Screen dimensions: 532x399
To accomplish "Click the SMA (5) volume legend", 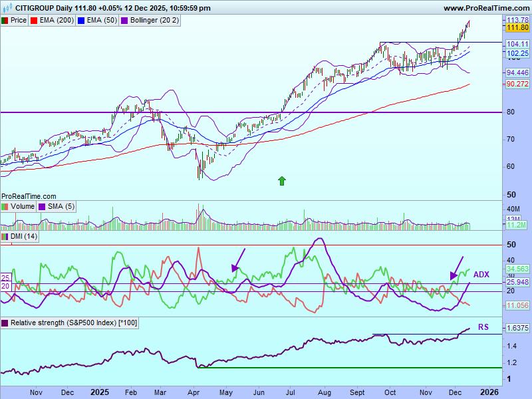I will 61,207.
